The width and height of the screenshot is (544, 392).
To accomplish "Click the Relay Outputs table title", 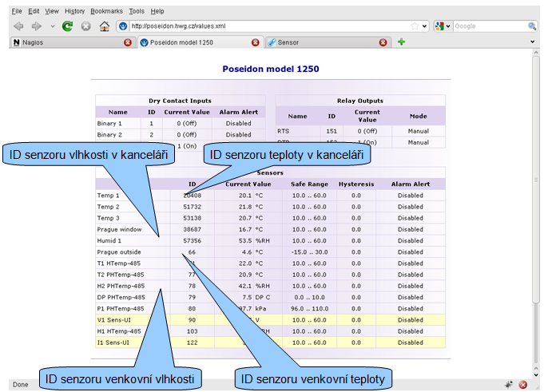I will point(360,101).
